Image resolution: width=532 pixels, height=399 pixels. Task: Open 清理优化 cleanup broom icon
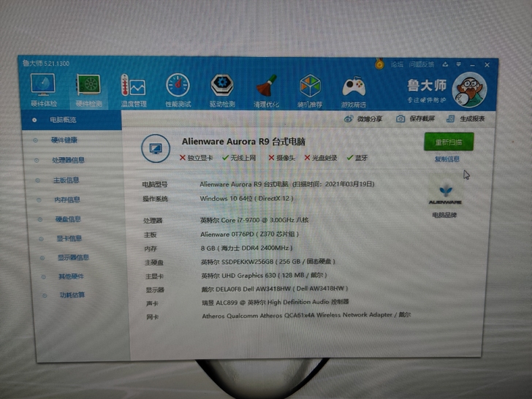coord(266,91)
